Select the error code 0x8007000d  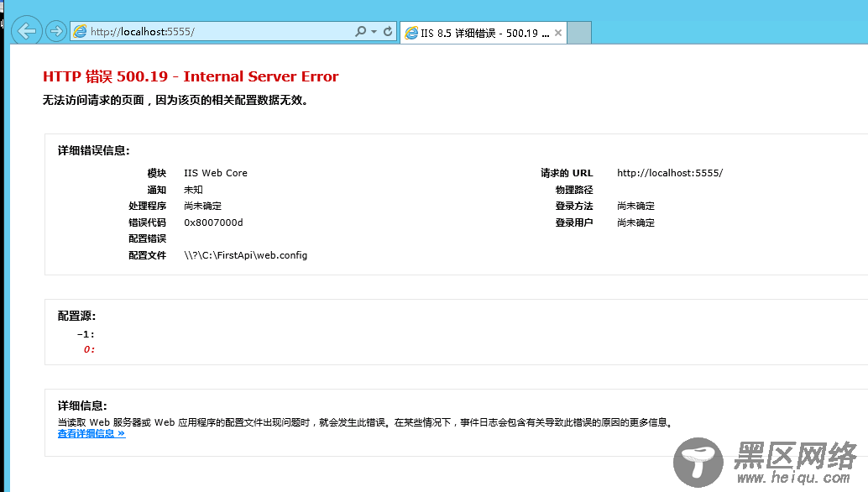(x=213, y=222)
